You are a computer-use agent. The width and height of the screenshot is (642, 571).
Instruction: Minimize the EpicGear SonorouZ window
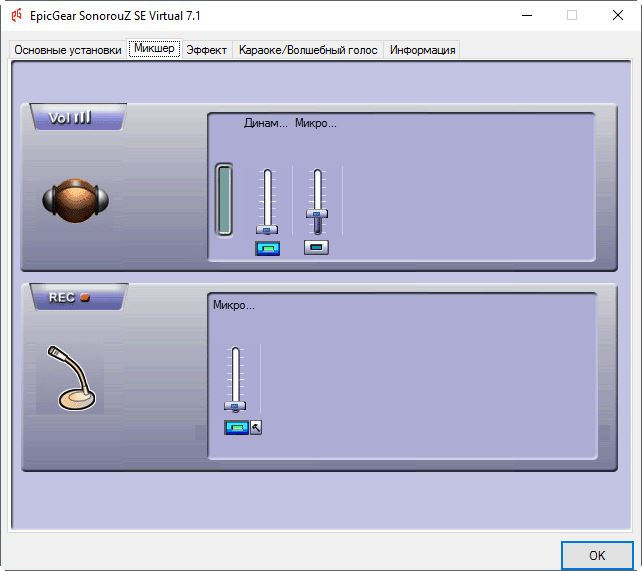coord(527,16)
